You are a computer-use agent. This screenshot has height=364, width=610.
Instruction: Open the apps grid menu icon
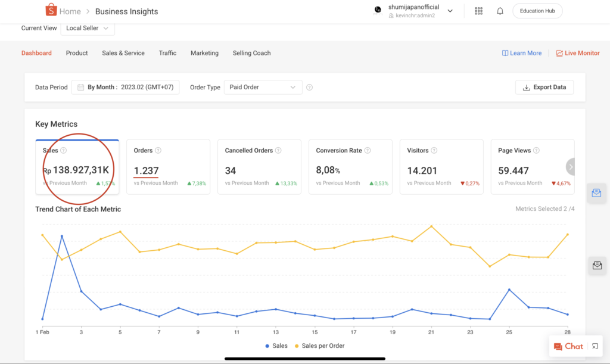(x=478, y=11)
